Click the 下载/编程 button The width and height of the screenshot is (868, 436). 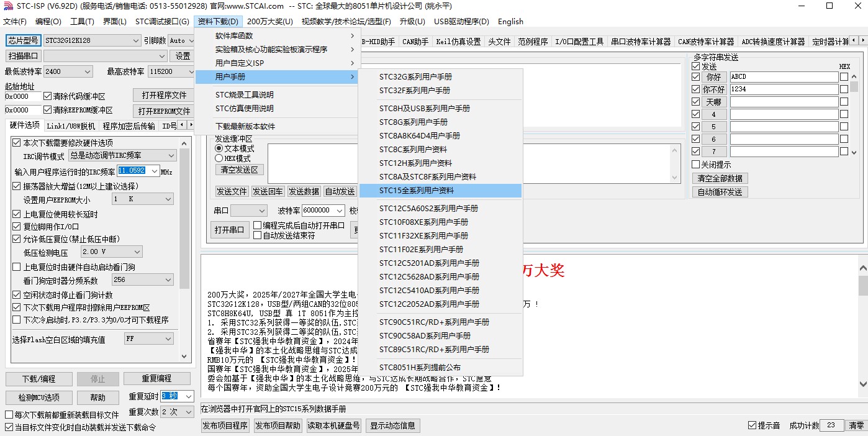(x=38, y=379)
